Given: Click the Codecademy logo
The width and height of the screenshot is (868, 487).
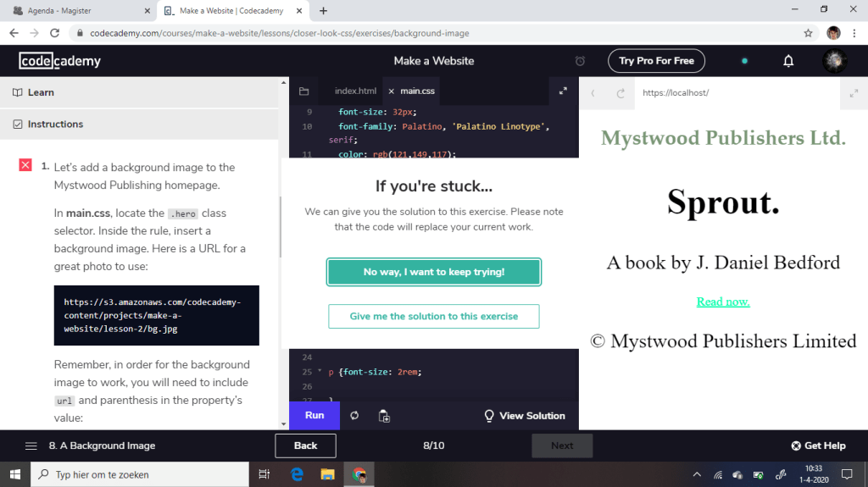Looking at the screenshot, I should pyautogui.click(x=60, y=61).
